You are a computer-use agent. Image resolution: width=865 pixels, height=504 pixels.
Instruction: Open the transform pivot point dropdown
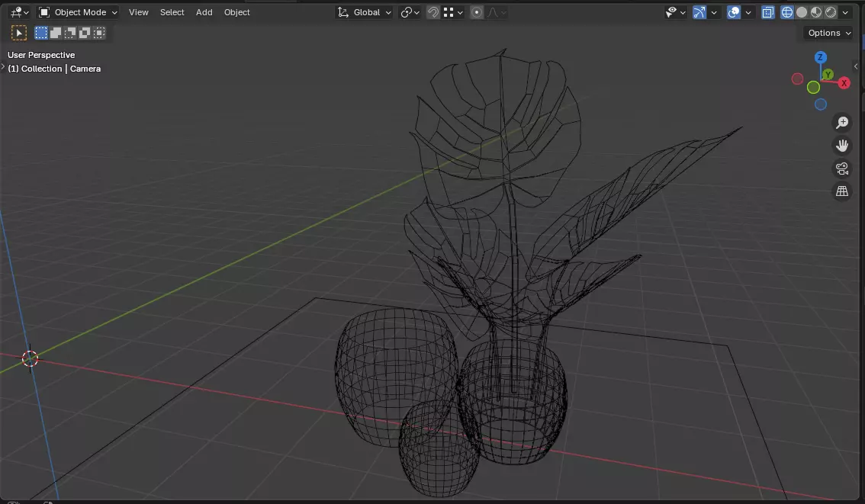pyautogui.click(x=410, y=12)
